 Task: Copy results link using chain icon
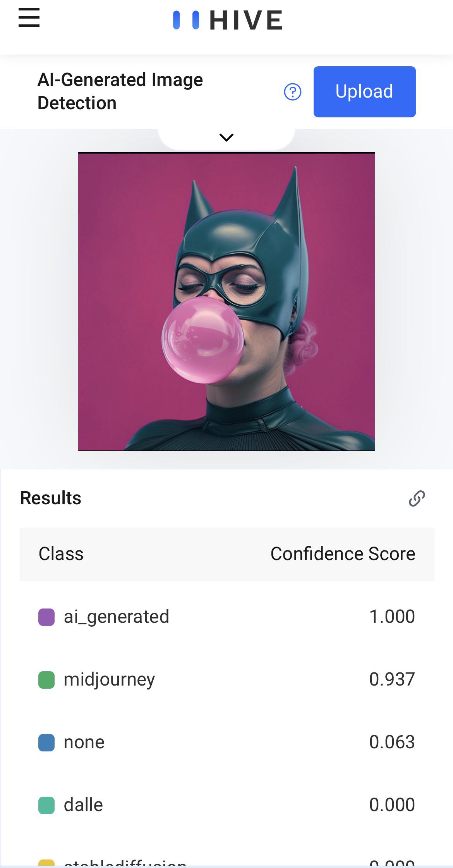pos(417,498)
